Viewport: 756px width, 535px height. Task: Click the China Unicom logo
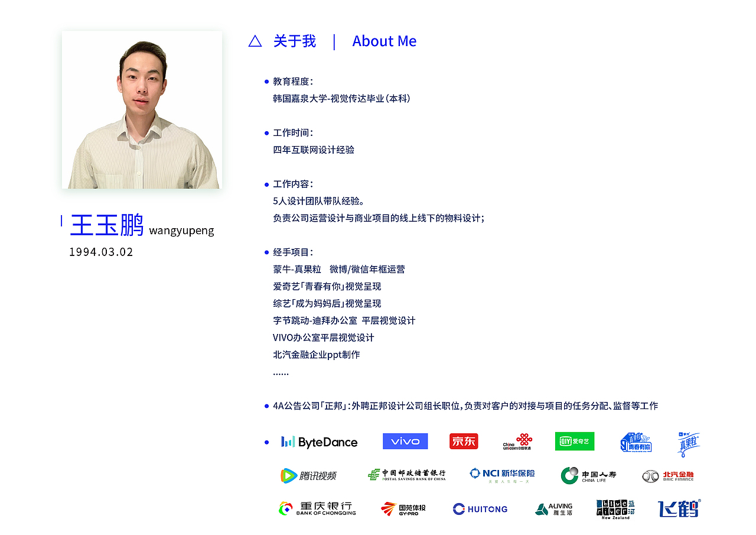(x=516, y=441)
